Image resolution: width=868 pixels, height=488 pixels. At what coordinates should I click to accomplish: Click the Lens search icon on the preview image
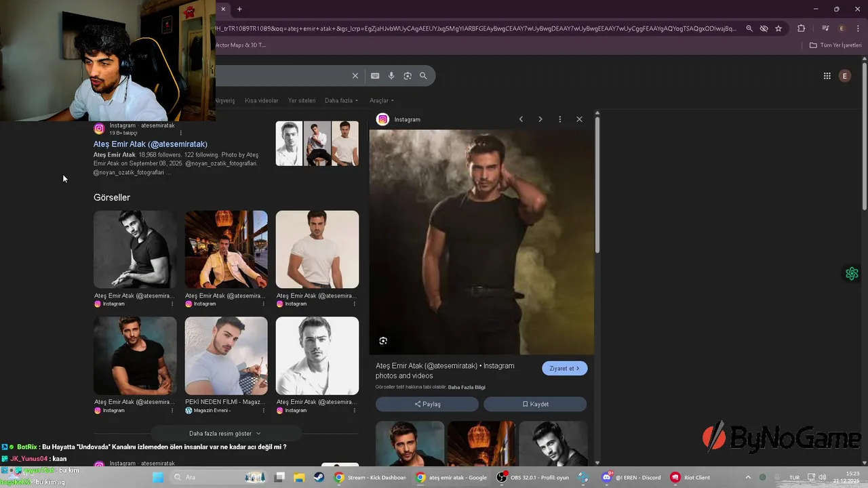point(383,341)
